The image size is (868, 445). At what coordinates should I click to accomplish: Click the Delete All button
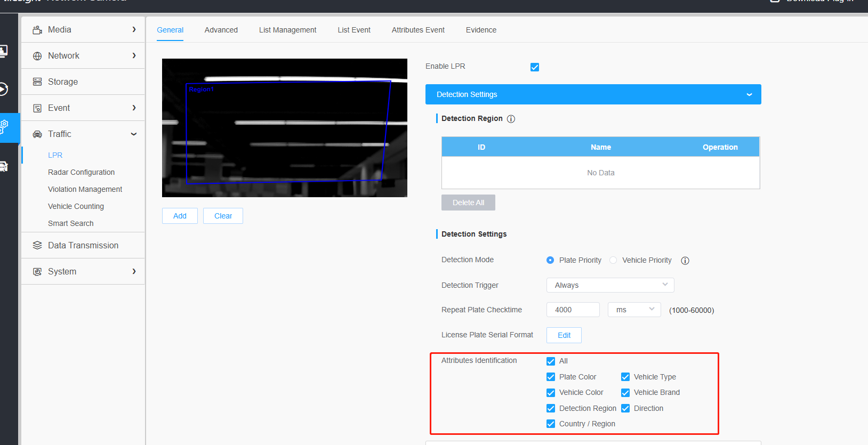(x=468, y=203)
